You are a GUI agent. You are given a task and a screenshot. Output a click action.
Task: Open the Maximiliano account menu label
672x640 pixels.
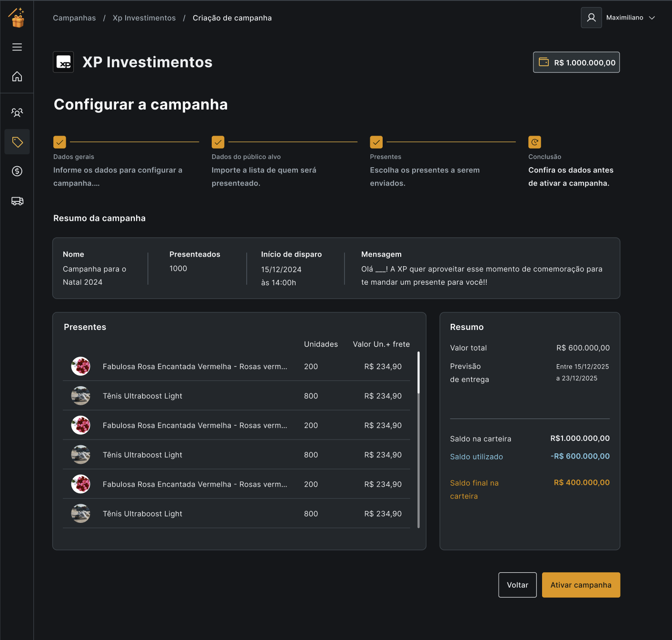click(x=624, y=18)
